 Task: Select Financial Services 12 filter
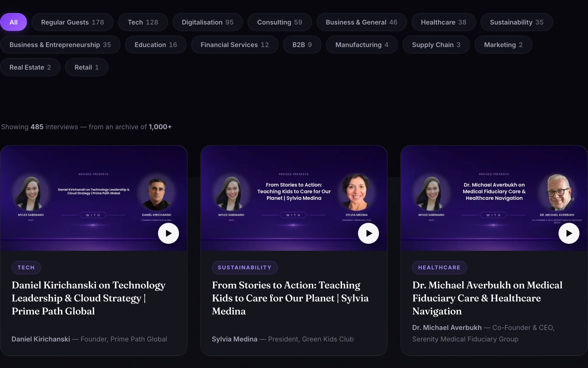pos(234,45)
